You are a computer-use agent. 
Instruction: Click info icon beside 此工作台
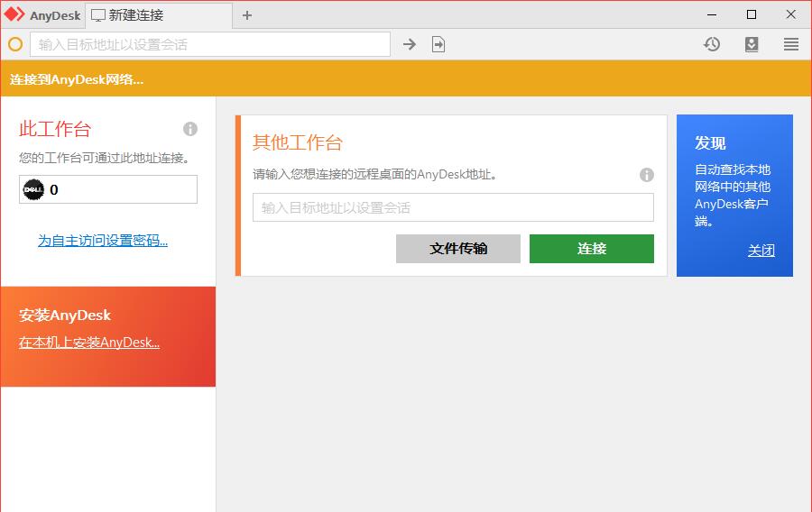point(190,129)
